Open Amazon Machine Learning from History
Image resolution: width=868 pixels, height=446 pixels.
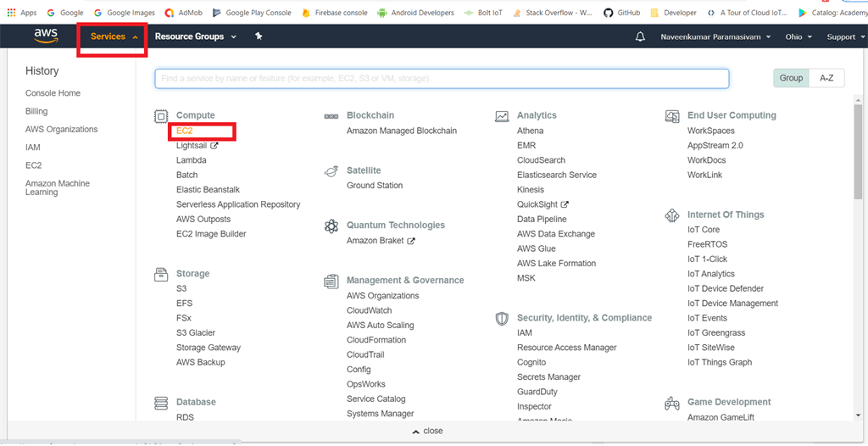[x=58, y=188]
